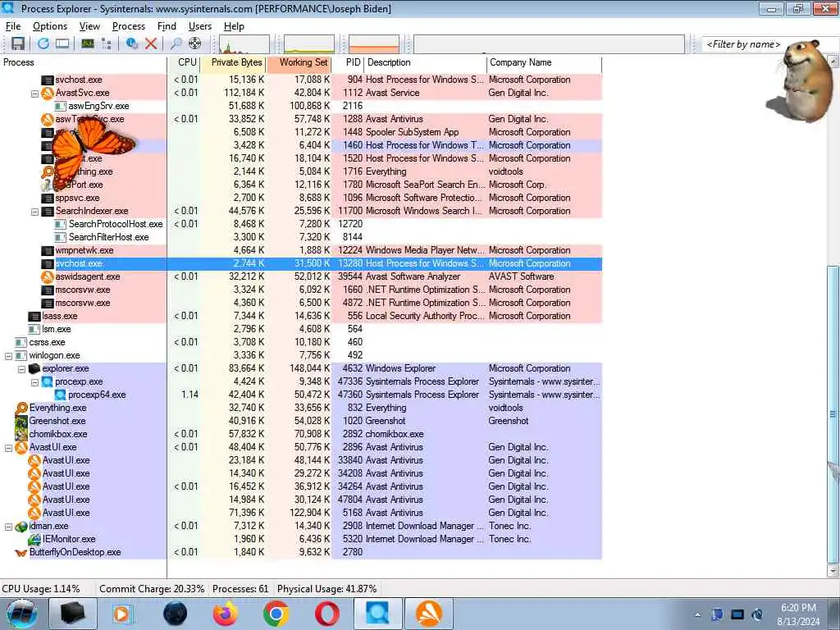Collapse the SearchIndexer.exe tree node
This screenshot has width=840, height=630.
(x=34, y=212)
